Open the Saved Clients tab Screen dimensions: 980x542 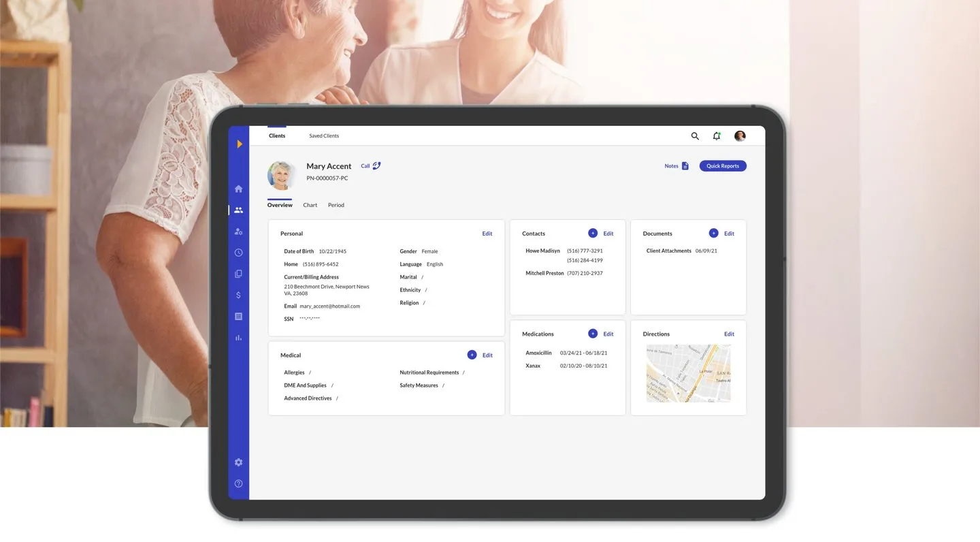tap(323, 135)
